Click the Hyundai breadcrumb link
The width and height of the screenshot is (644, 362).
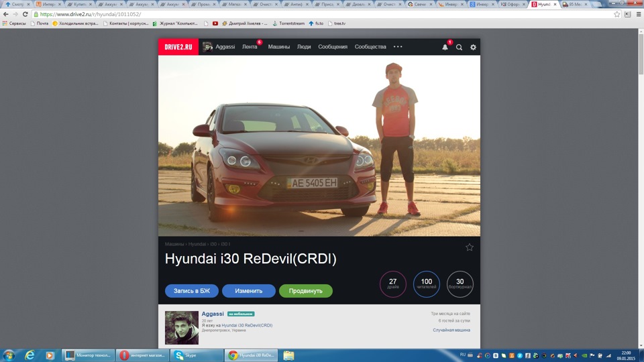(x=197, y=244)
